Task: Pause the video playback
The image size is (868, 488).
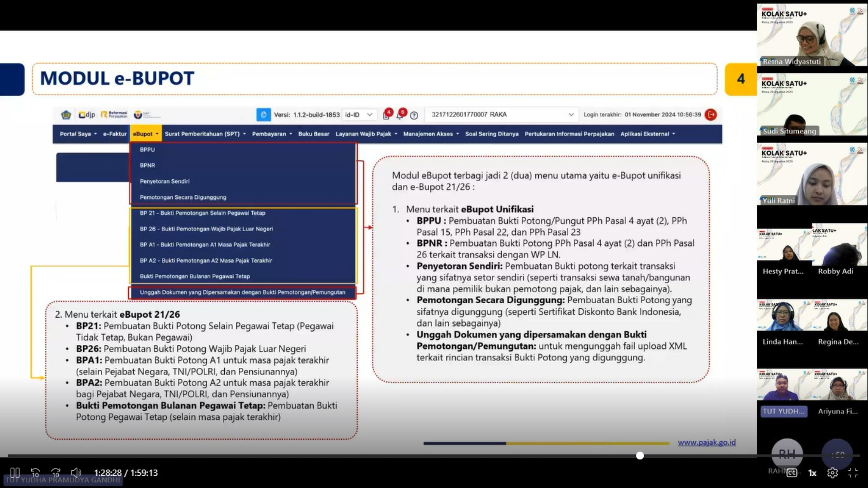Action: (15, 473)
